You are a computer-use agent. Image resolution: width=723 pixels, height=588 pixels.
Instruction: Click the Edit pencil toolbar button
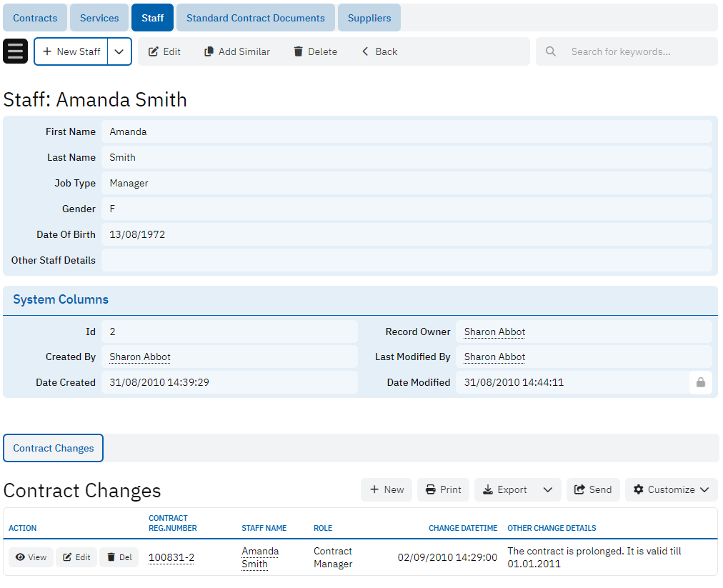pyautogui.click(x=164, y=51)
